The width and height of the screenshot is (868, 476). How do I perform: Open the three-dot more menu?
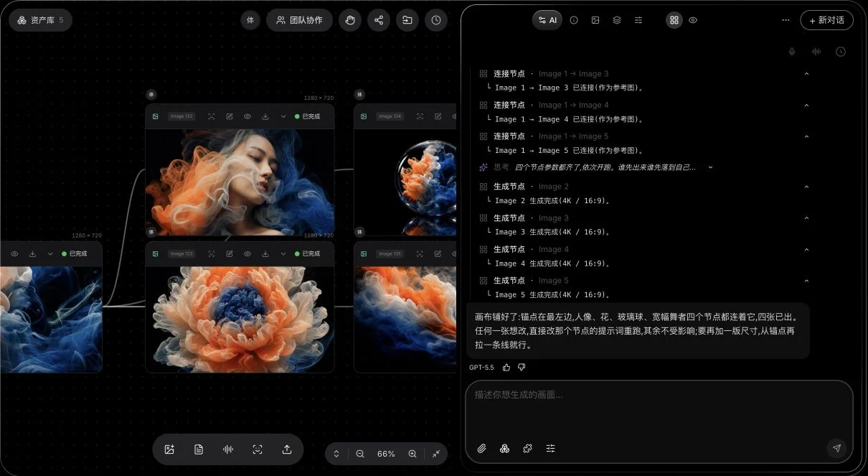coord(786,20)
